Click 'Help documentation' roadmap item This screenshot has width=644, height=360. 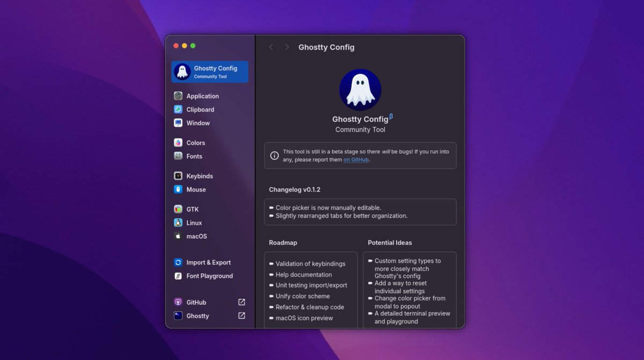coord(304,275)
